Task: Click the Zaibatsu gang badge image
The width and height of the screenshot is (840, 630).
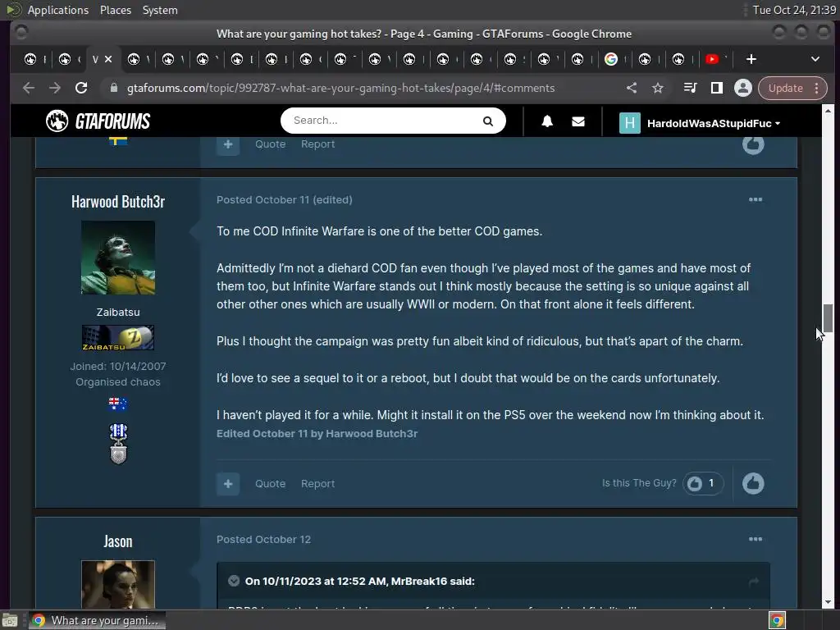Action: [118, 337]
